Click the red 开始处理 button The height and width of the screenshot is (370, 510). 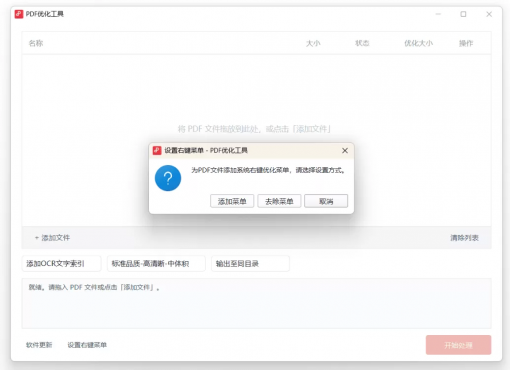458,345
